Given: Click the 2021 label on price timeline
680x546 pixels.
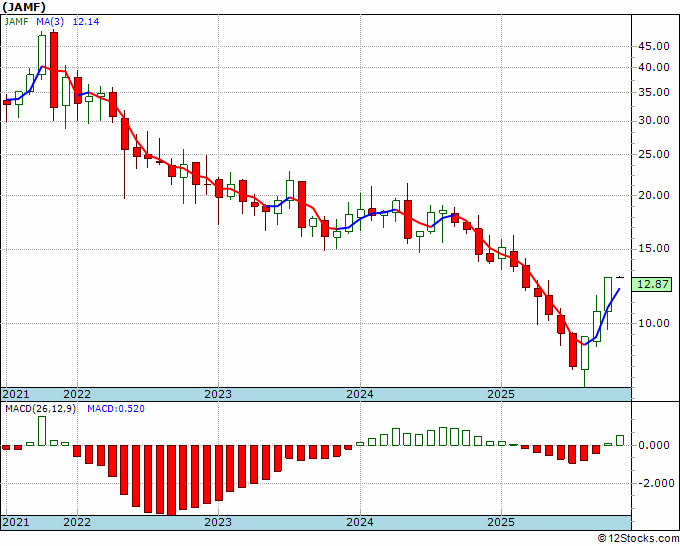Looking at the screenshot, I should tap(16, 394).
